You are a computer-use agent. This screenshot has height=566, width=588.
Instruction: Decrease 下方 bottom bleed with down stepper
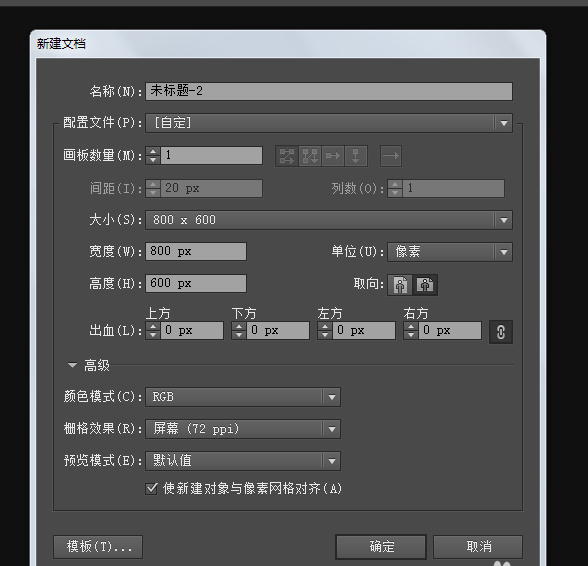click(x=239, y=335)
